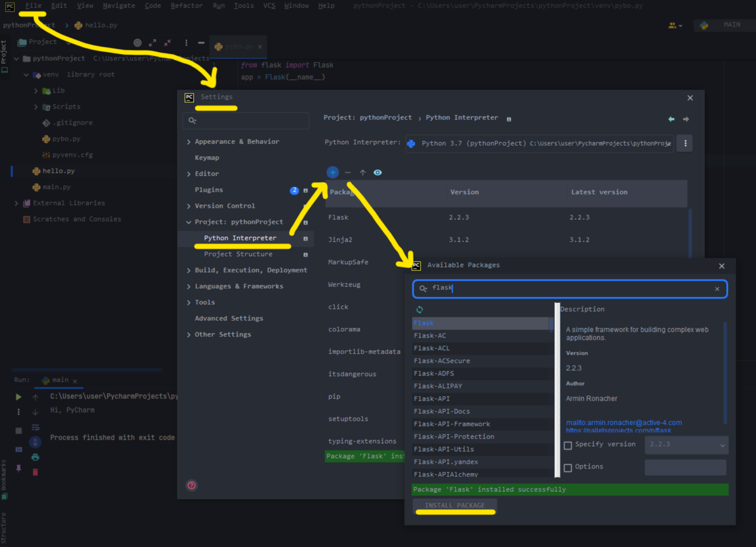Open the version 2.2.3 dropdown

(x=686, y=445)
